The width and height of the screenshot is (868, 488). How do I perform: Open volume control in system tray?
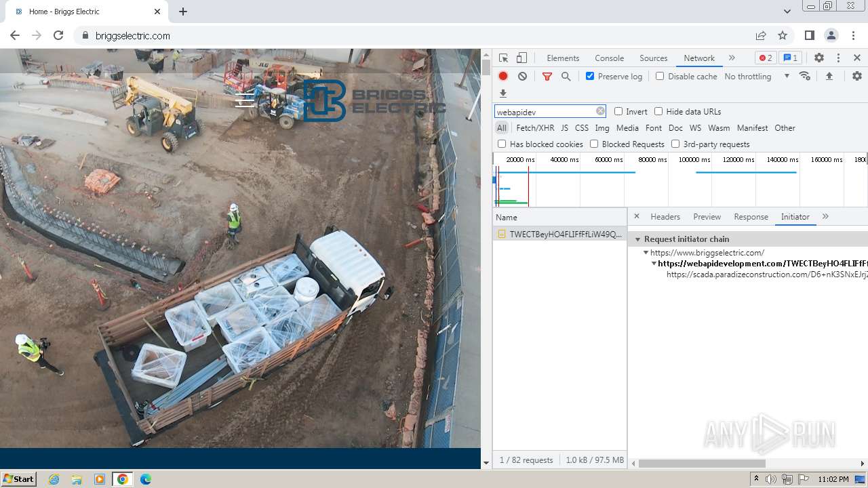point(771,479)
